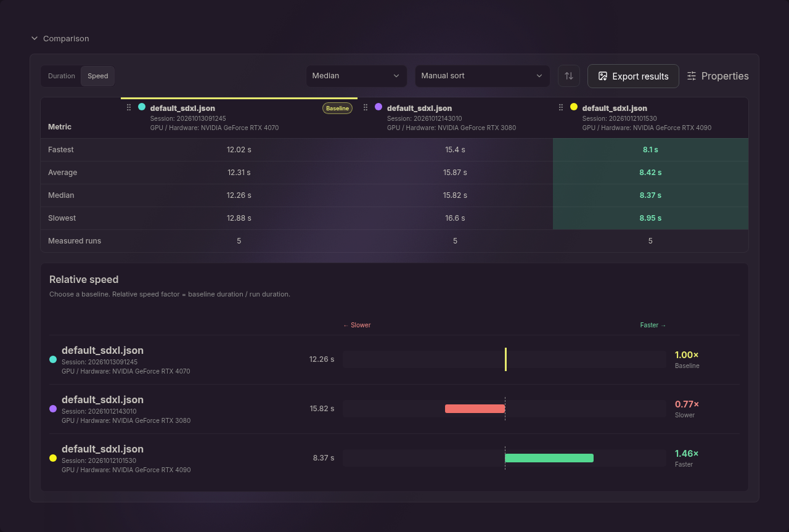This screenshot has height=532, width=789.
Task: Click teal color dot in RTX 4070 header
Action: 142,107
